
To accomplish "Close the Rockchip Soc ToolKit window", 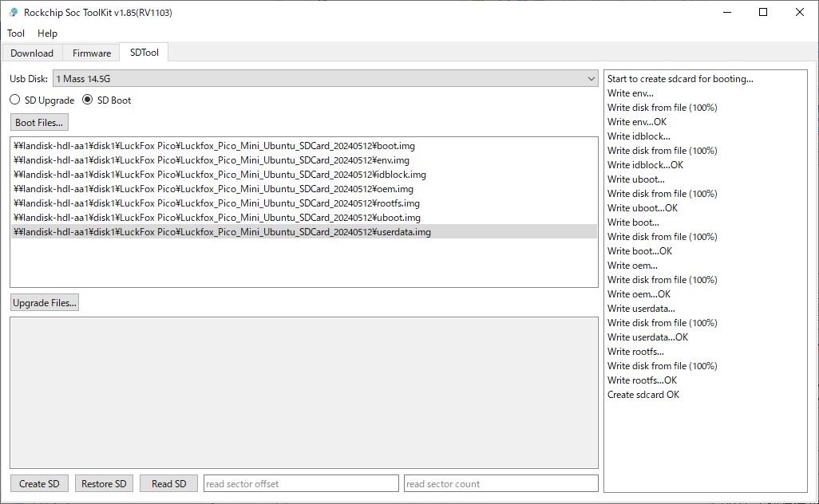I will 800,12.
